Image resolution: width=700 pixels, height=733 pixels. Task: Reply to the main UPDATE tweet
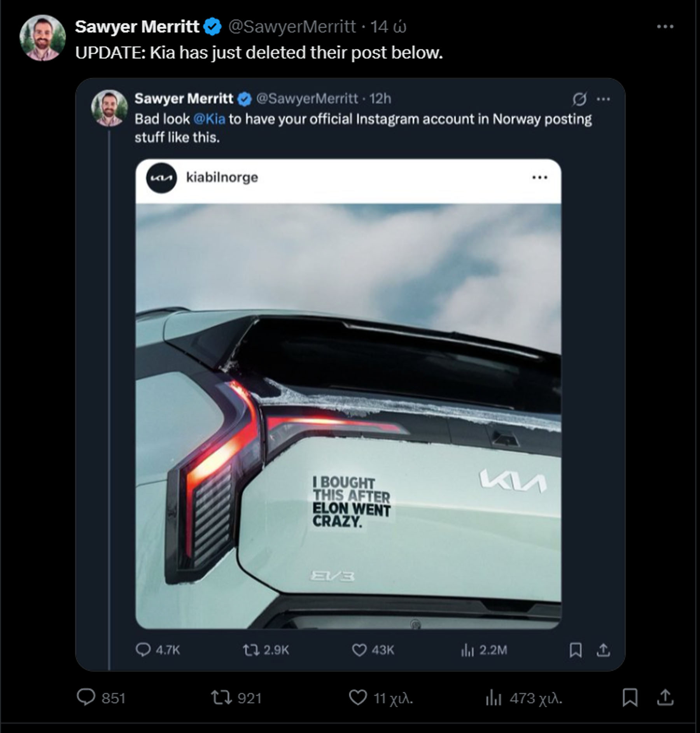point(86,697)
